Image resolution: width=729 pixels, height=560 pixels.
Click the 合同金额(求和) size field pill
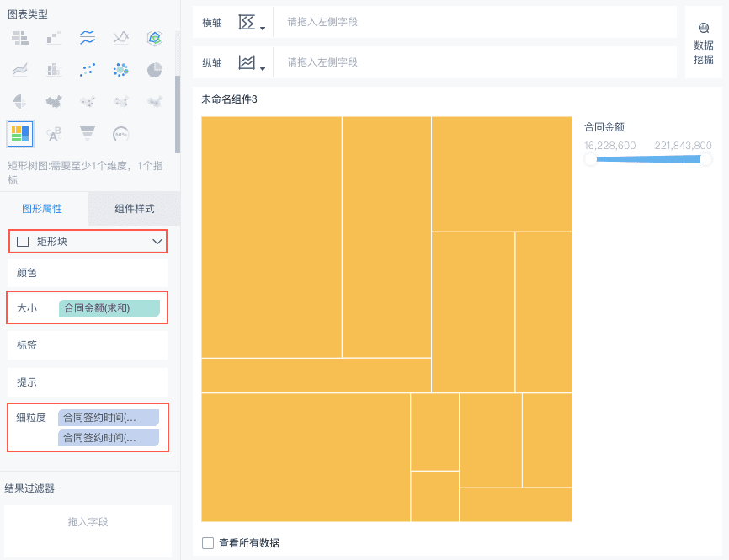click(x=109, y=308)
